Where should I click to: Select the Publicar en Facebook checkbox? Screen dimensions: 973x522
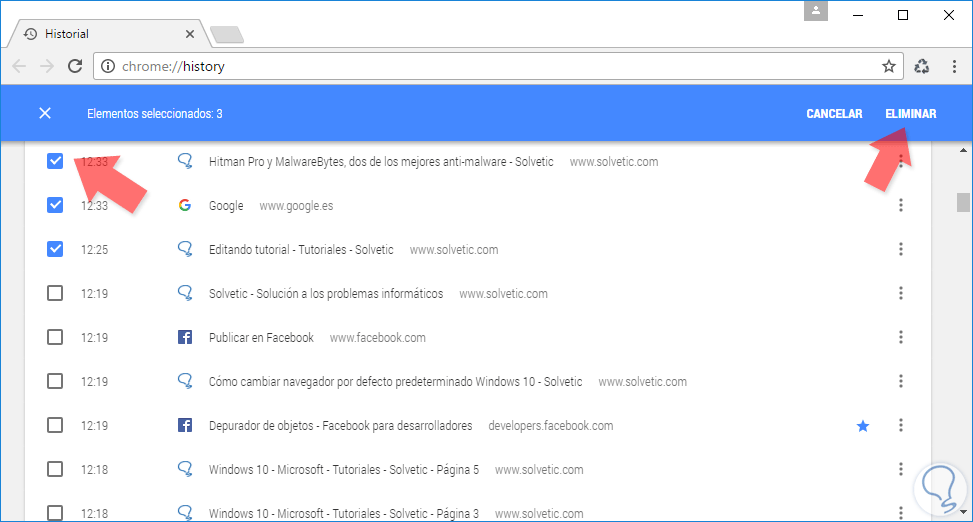point(55,338)
